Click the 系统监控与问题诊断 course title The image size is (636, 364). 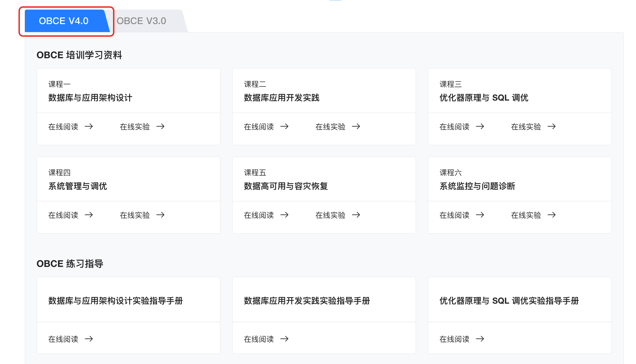pos(477,186)
